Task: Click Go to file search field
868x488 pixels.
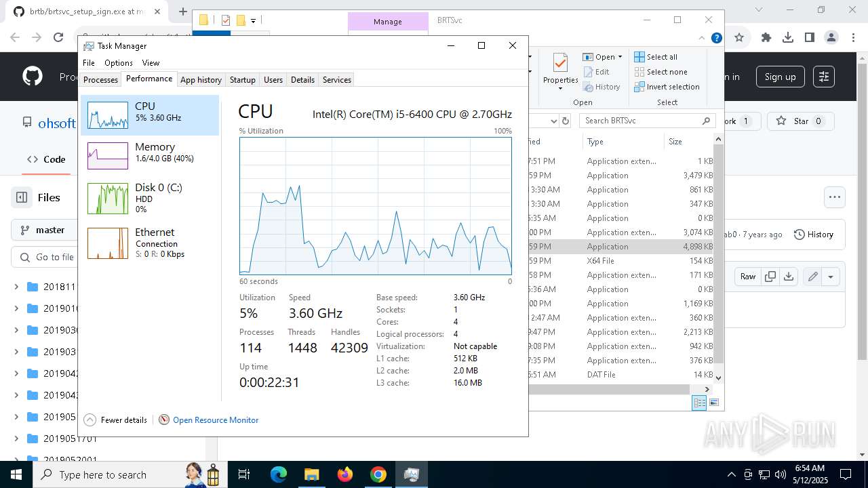Action: click(44, 258)
